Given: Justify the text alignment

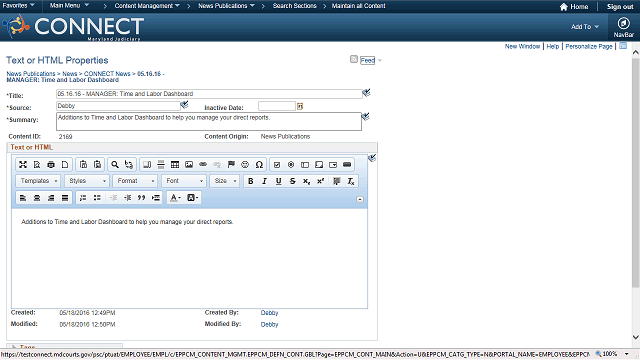Looking at the screenshot, I should click(65, 198).
